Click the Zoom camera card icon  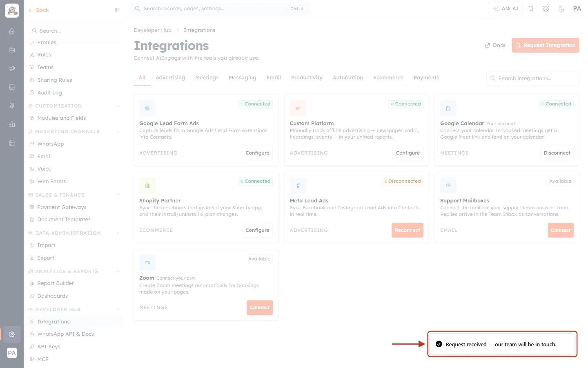pyautogui.click(x=147, y=263)
